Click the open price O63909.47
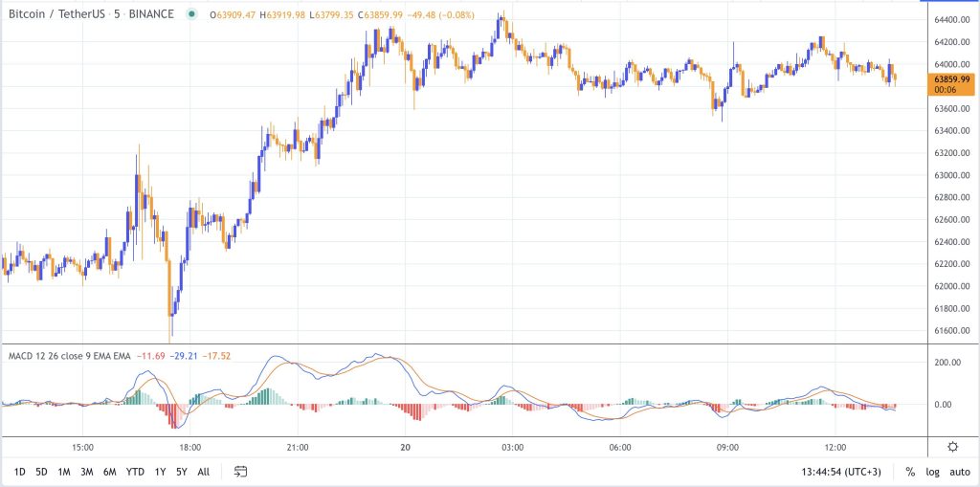980x487 pixels. pyautogui.click(x=233, y=14)
